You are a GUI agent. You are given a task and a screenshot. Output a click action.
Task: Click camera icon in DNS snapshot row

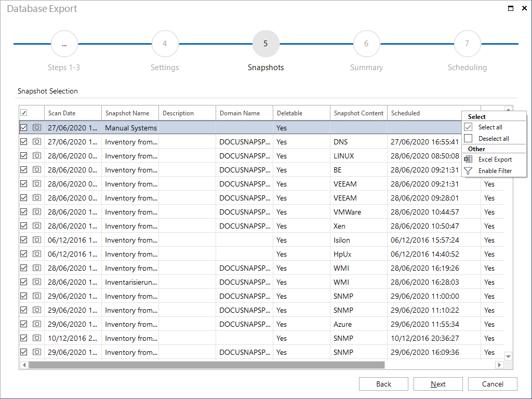[x=37, y=141]
